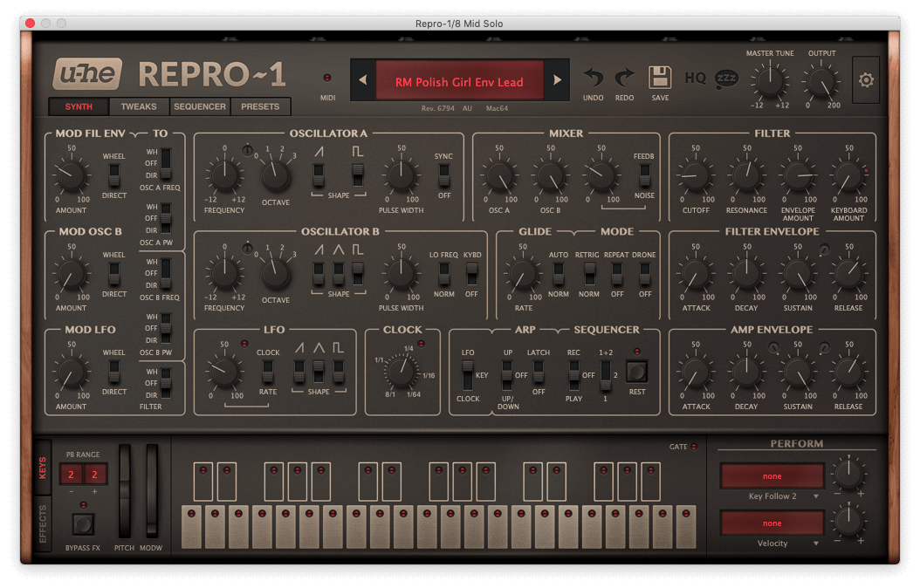Toggle Oscillator A SYNC switch
The image size is (920, 588).
[443, 174]
